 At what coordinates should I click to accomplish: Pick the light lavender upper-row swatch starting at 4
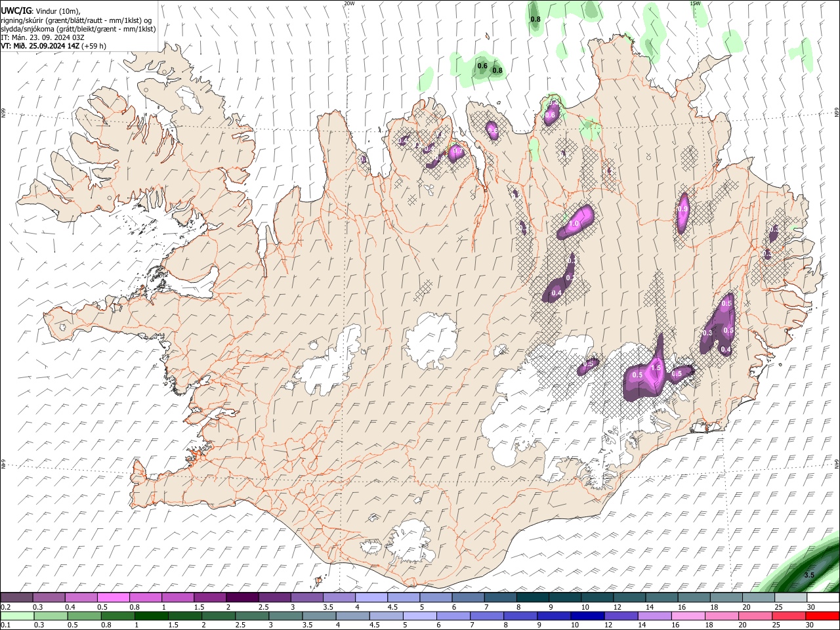click(371, 597)
